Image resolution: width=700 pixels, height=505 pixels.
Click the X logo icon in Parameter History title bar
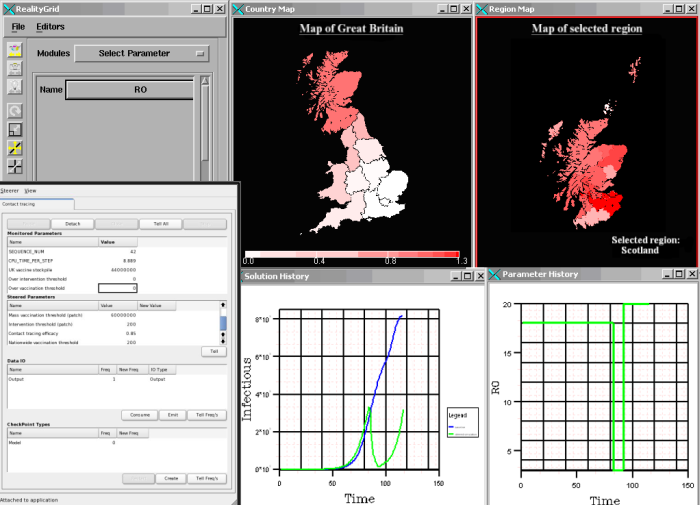pyautogui.click(x=494, y=274)
